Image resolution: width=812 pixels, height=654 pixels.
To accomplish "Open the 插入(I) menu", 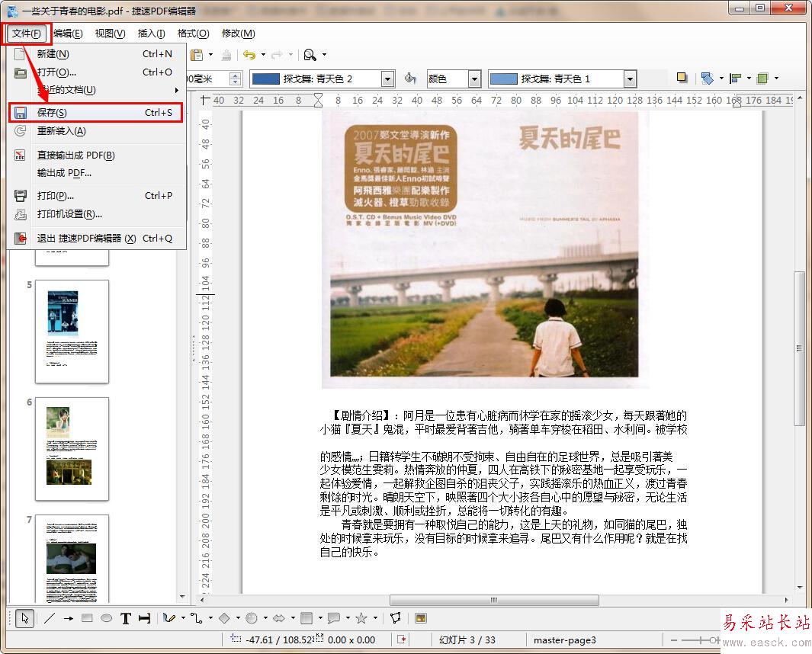I will [x=151, y=34].
